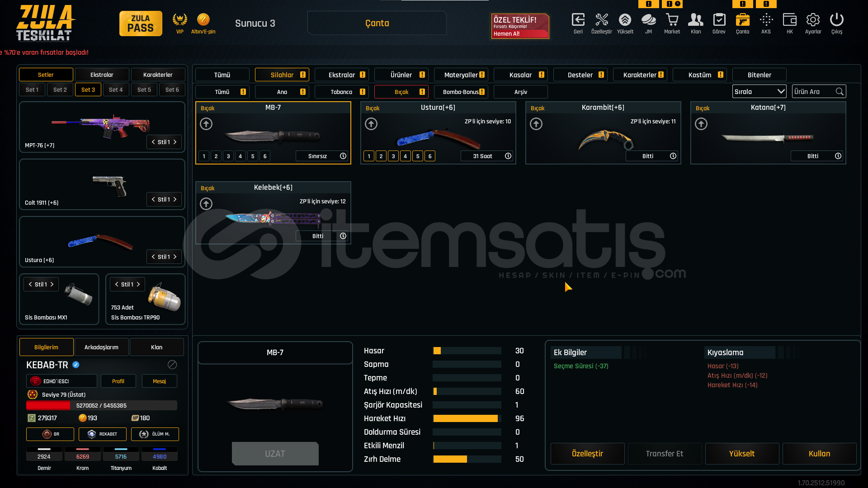Toggle slot 5 on the MB-7 card
Image resolution: width=868 pixels, height=488 pixels.
click(x=253, y=156)
